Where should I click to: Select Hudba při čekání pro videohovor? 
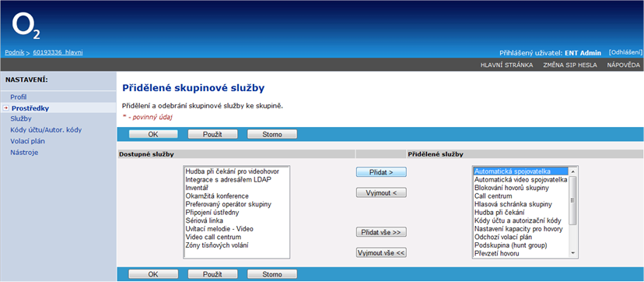click(232, 171)
